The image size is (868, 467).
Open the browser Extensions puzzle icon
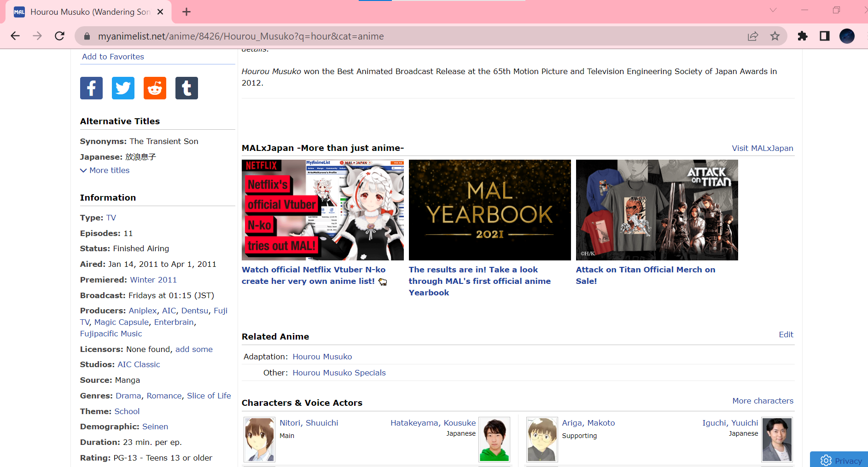(802, 36)
